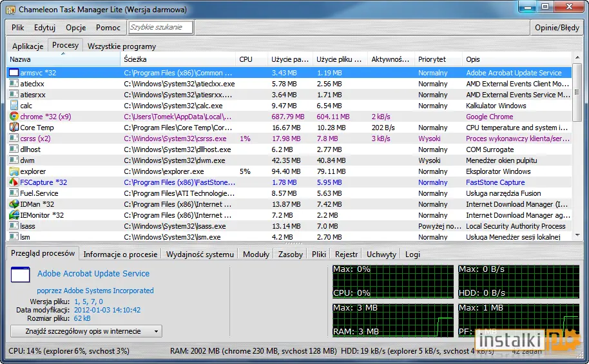Switch to Wszystkie programy tab
Image resolution: width=589 pixels, height=364 pixels.
coord(122,46)
